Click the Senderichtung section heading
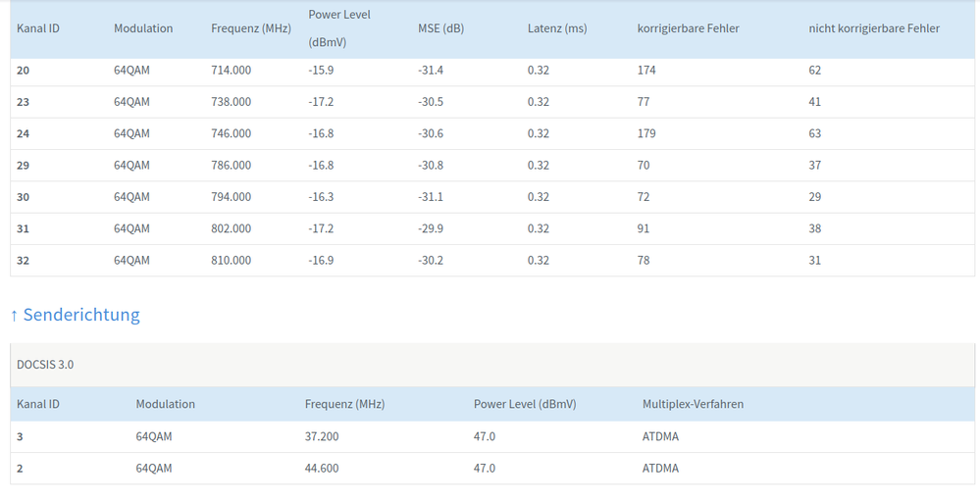 (75, 315)
